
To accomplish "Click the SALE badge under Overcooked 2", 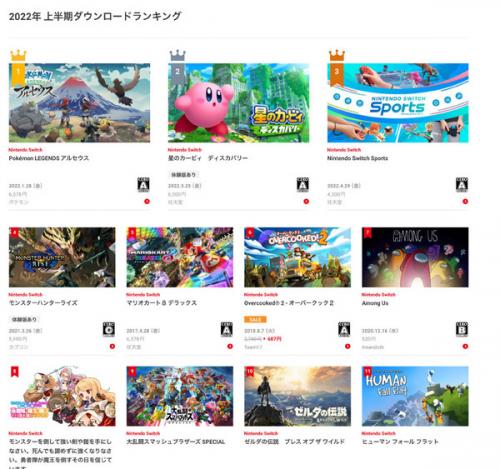I will 255,320.
